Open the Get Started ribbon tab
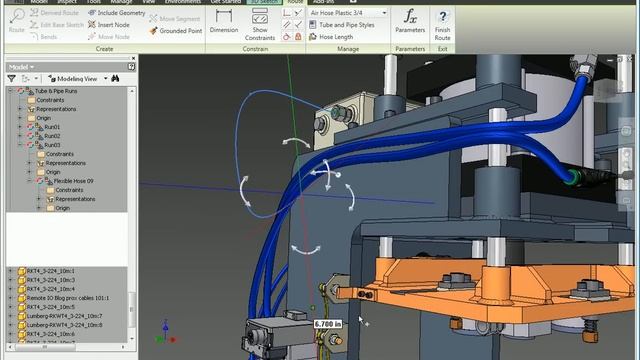The width and height of the screenshot is (640, 360). point(225,2)
